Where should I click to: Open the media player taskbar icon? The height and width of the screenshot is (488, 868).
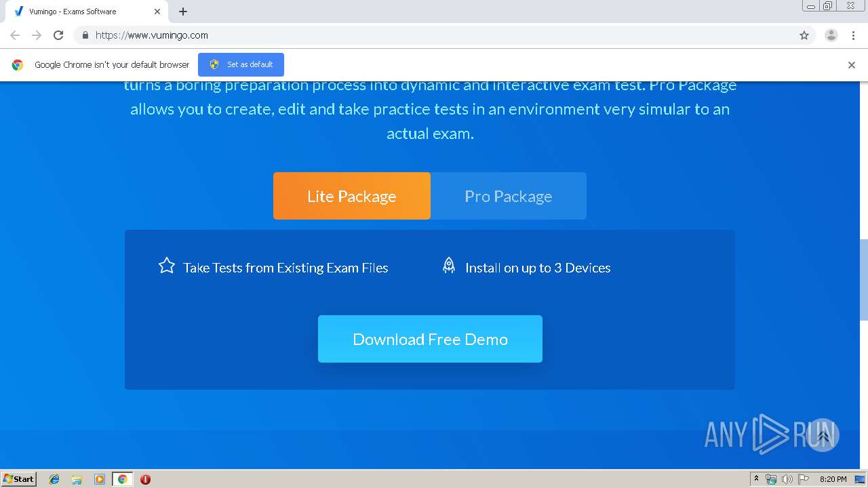point(99,479)
